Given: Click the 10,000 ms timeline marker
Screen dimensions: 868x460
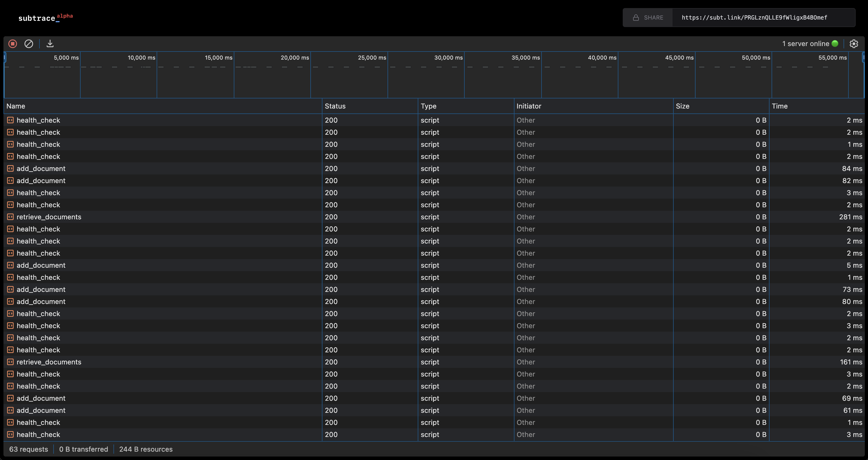Looking at the screenshot, I should point(142,58).
